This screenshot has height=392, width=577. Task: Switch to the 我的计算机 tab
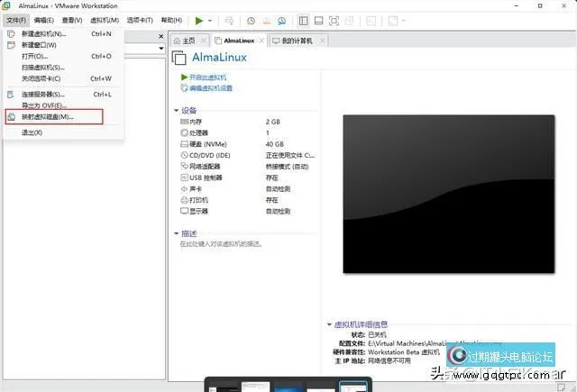(x=297, y=41)
